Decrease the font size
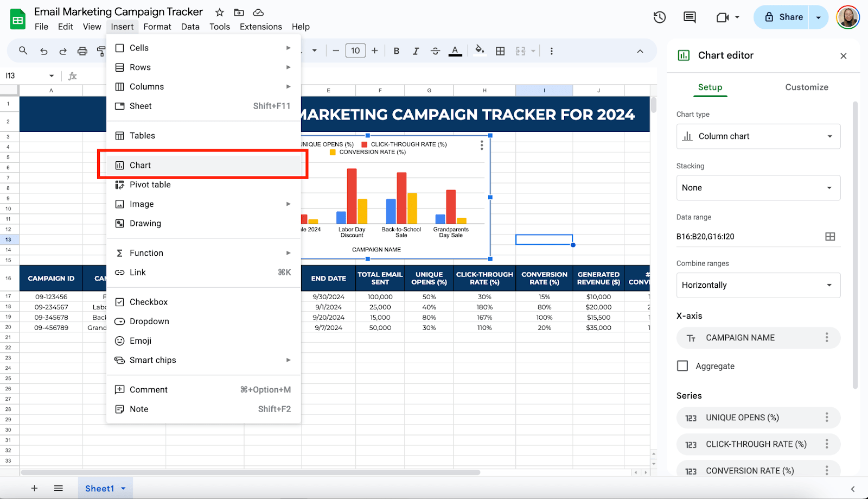This screenshot has height=499, width=868. pyautogui.click(x=336, y=51)
